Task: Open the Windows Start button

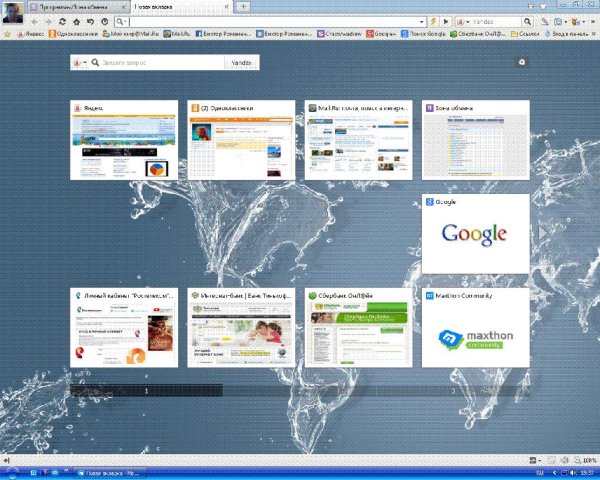Action: point(11,473)
